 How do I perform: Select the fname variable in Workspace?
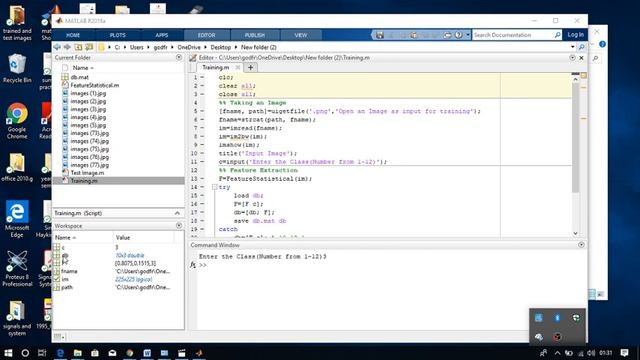click(69, 271)
